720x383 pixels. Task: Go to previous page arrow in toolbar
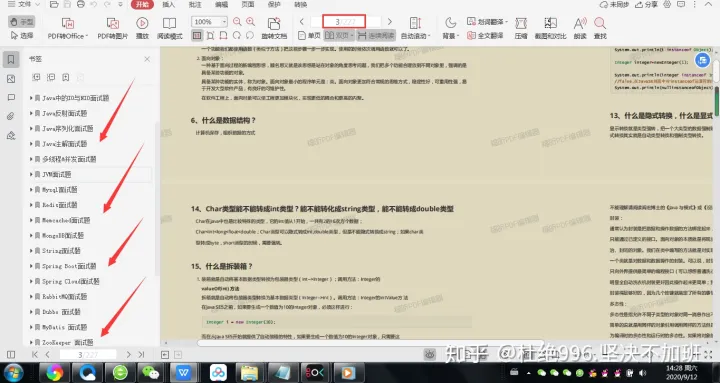click(x=302, y=22)
